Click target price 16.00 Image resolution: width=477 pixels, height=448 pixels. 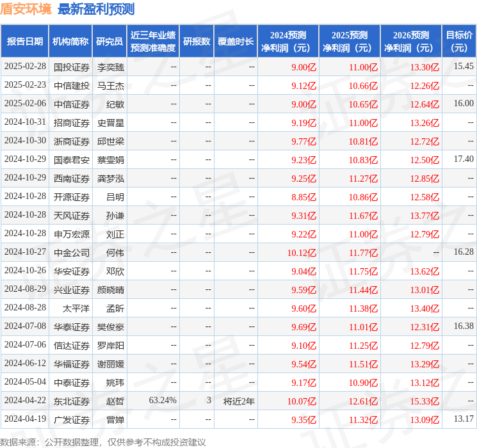click(464, 104)
